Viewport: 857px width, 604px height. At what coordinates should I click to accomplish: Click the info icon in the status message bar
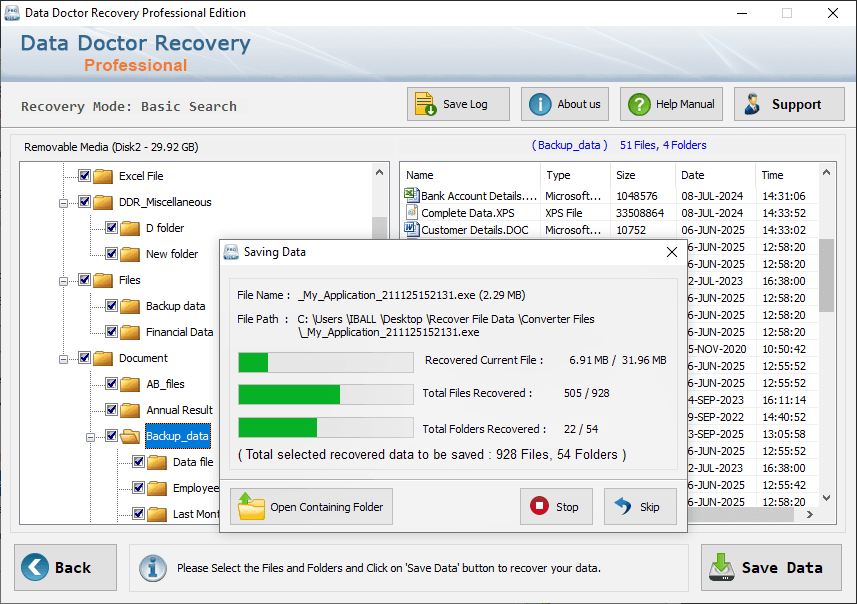[152, 568]
